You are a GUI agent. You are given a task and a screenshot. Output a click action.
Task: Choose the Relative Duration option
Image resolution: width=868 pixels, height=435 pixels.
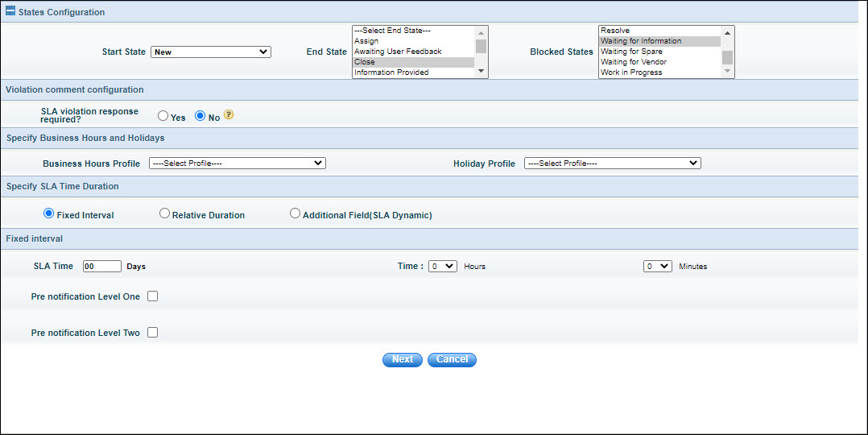pos(165,214)
